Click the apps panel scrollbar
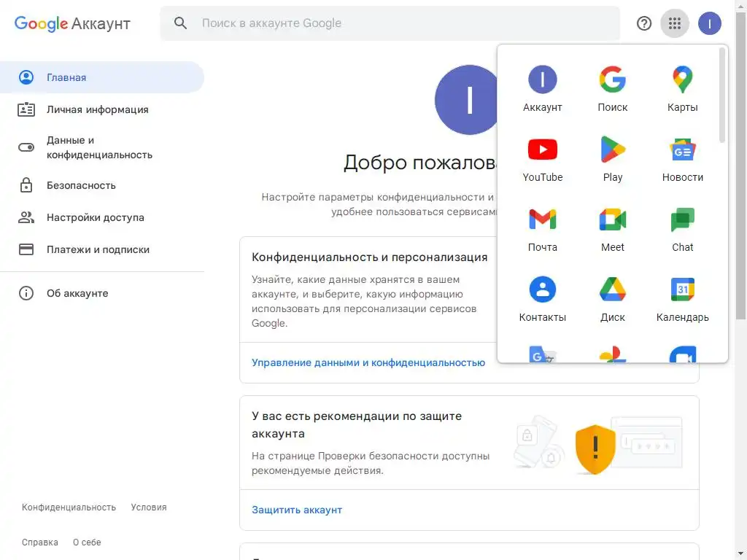 721,96
